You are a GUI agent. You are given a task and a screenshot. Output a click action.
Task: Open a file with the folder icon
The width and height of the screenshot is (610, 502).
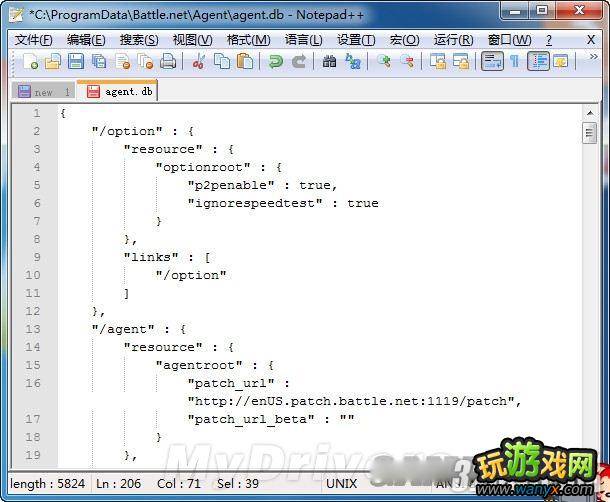click(x=53, y=61)
